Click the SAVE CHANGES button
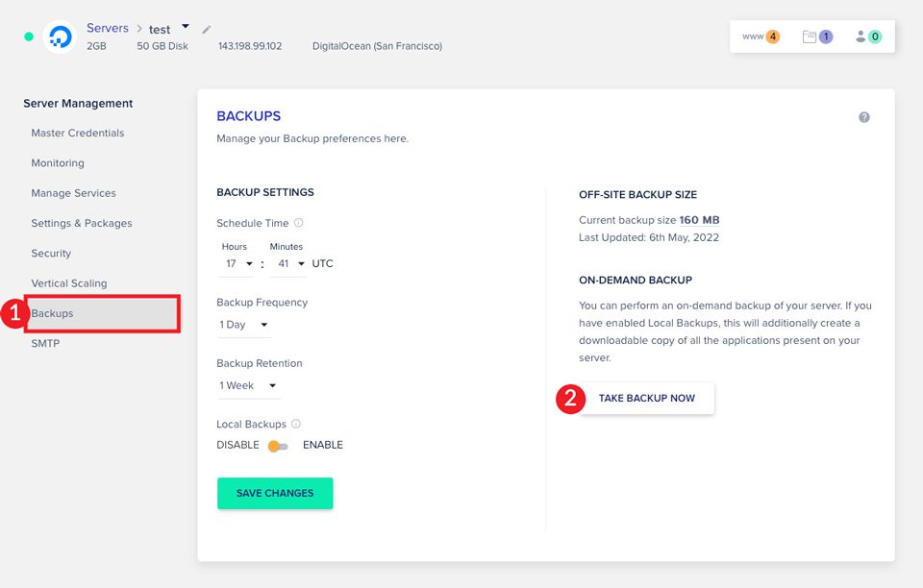 click(275, 493)
